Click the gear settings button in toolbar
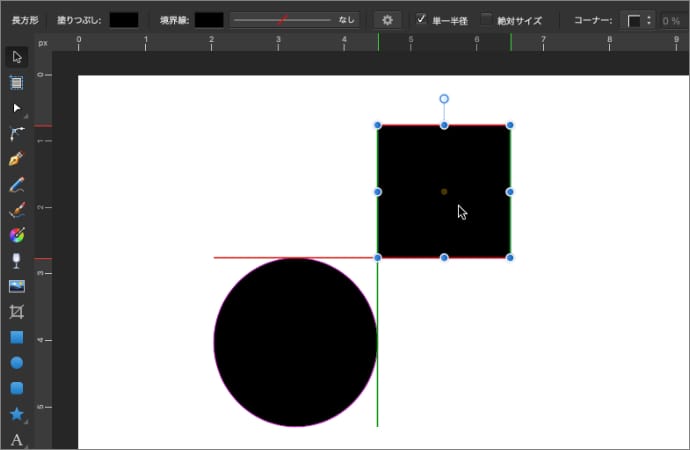This screenshot has height=450, width=690. pyautogui.click(x=388, y=19)
